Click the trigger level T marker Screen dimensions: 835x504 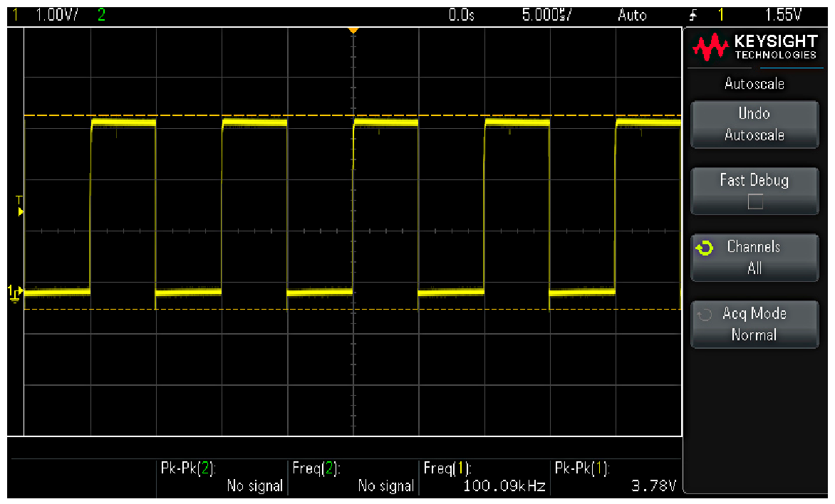[x=20, y=206]
